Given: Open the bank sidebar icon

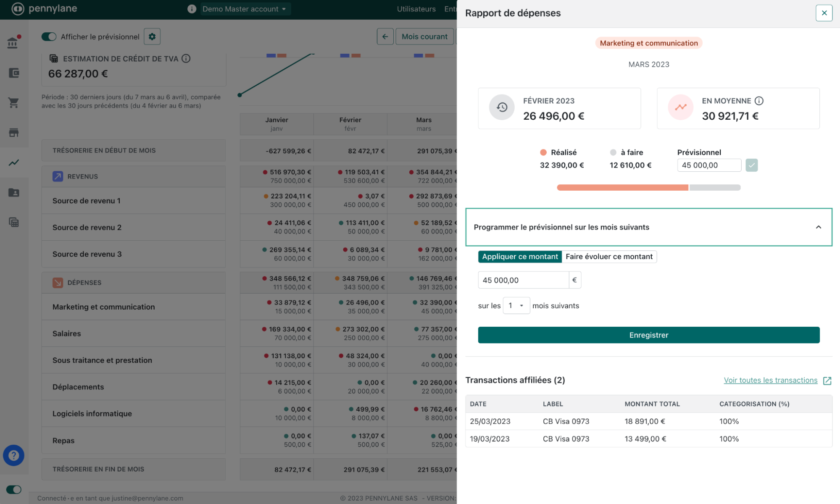Looking at the screenshot, I should (x=13, y=42).
